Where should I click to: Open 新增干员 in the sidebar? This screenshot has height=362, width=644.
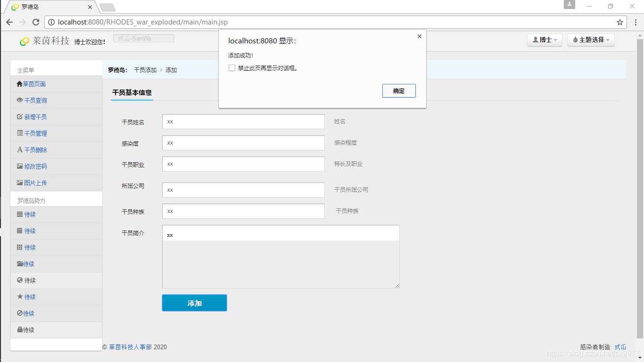[56, 117]
